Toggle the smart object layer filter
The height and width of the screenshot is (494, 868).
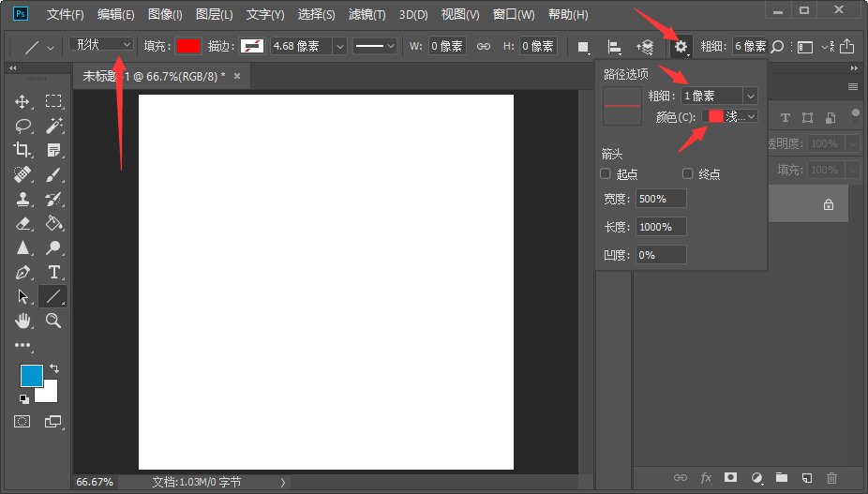pyautogui.click(x=831, y=117)
